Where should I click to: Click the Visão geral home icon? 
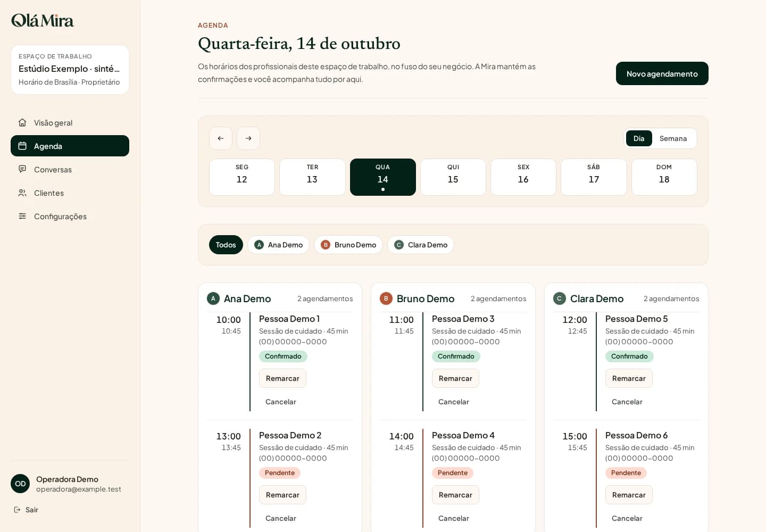point(22,122)
